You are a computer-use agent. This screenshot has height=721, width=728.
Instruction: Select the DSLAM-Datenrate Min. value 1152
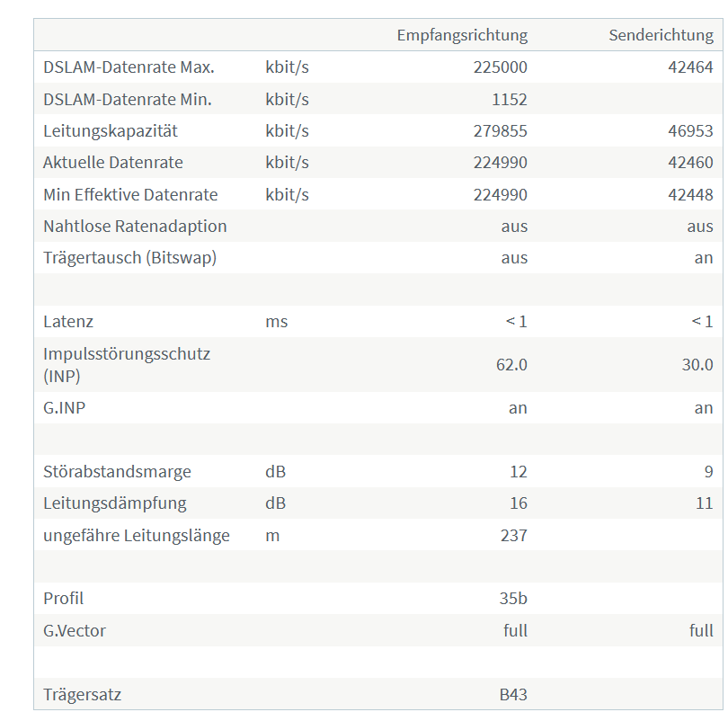coord(510,100)
